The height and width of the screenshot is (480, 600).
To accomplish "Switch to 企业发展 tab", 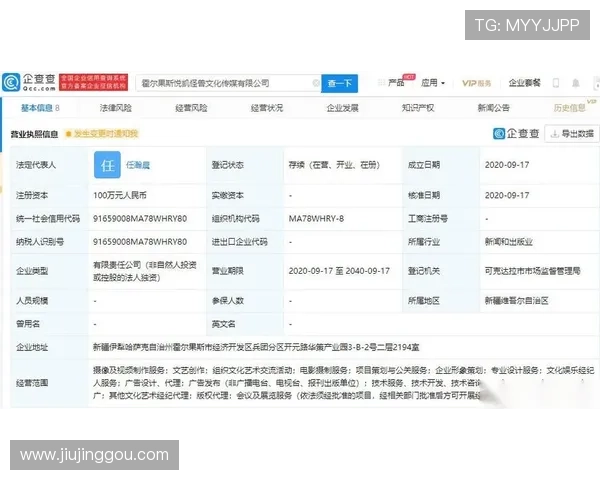I will tap(342, 108).
